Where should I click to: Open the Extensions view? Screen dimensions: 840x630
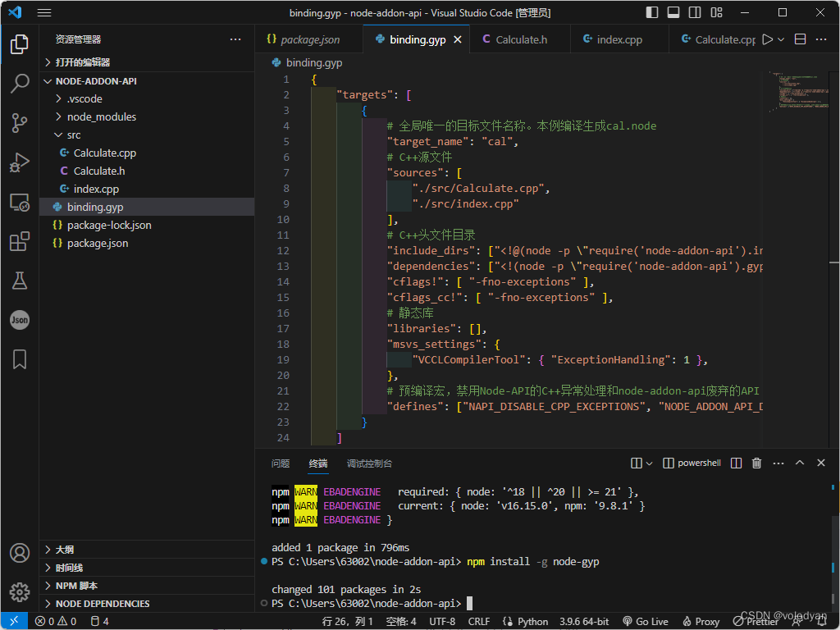(x=20, y=241)
